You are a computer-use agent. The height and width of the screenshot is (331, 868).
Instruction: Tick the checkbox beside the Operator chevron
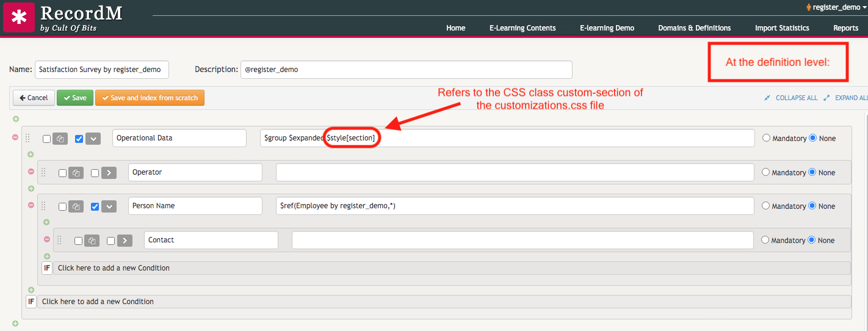click(x=95, y=173)
